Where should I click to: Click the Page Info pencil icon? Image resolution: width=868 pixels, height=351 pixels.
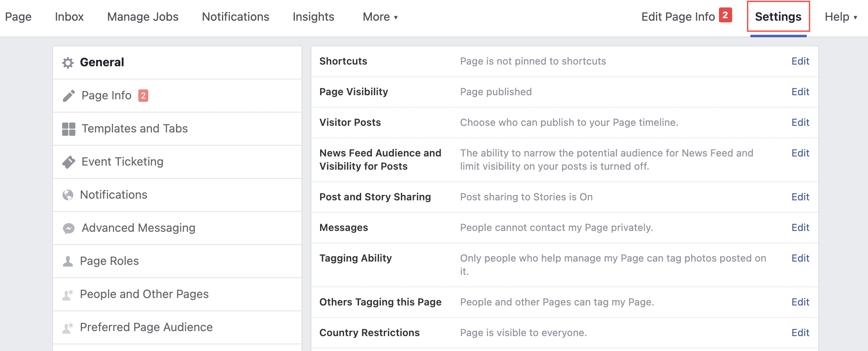click(69, 96)
